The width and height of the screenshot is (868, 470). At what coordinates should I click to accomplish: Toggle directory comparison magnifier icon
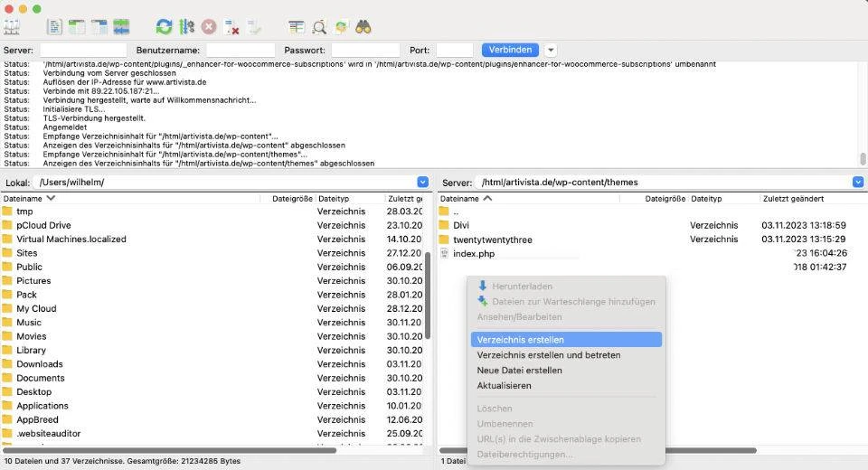pyautogui.click(x=319, y=26)
